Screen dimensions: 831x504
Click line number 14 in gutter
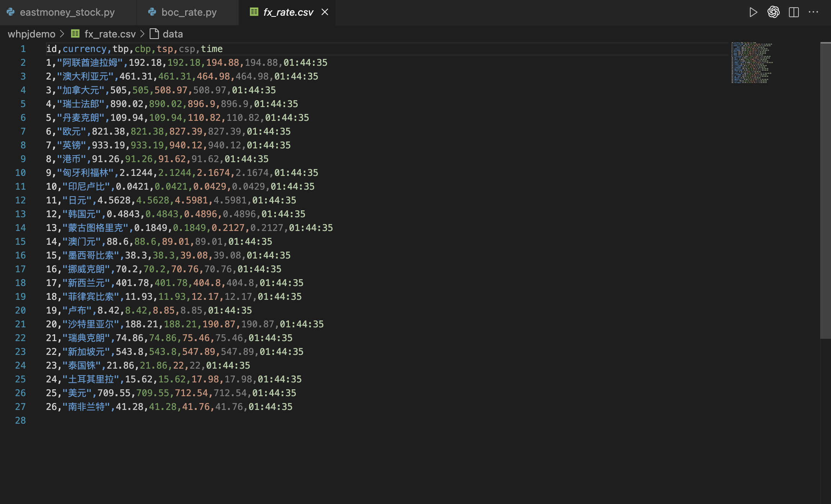point(20,228)
